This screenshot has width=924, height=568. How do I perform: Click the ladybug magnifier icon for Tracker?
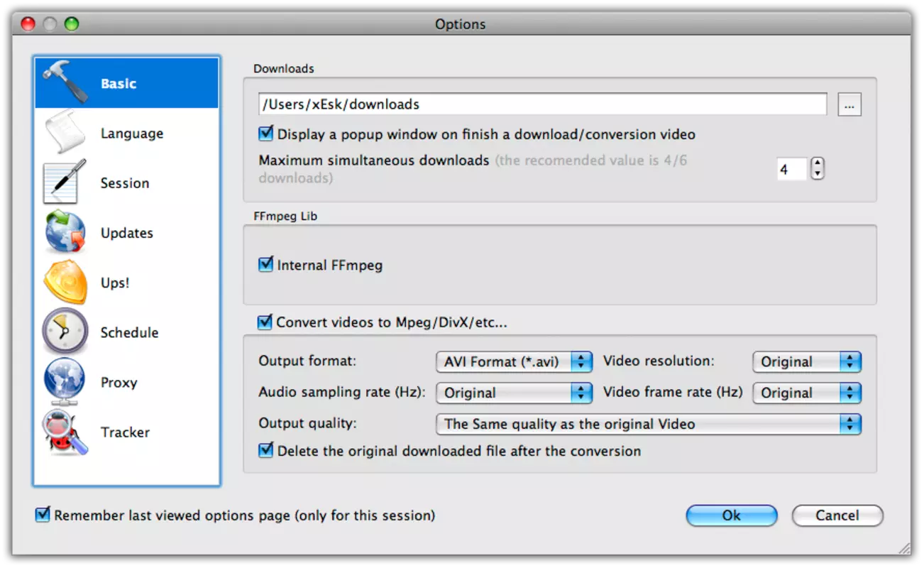point(65,432)
